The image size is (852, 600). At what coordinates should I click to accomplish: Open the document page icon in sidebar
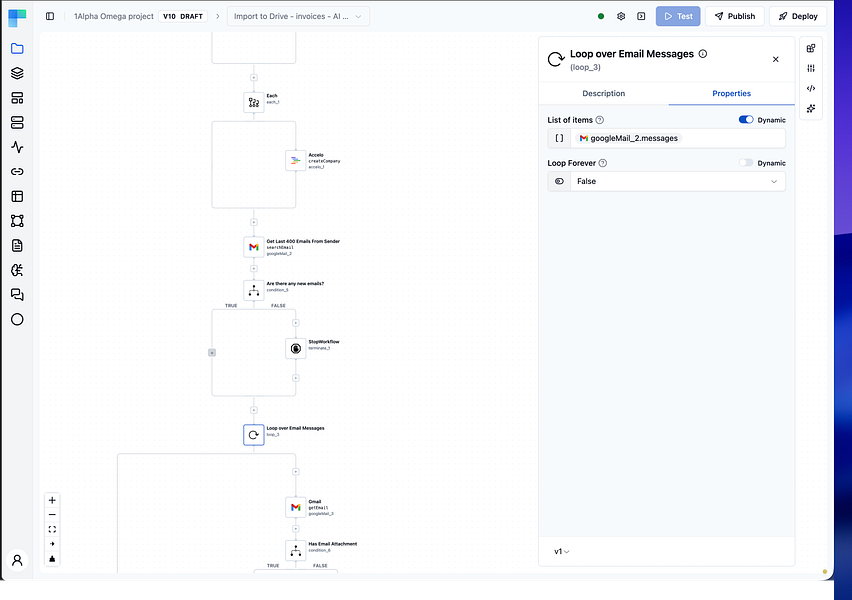(17, 246)
